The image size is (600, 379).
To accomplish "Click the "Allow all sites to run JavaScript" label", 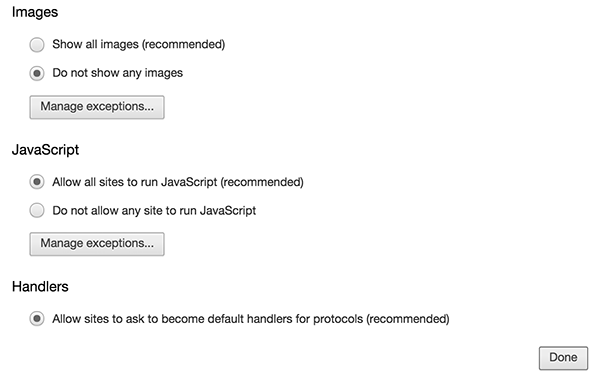I will click(x=135, y=182).
